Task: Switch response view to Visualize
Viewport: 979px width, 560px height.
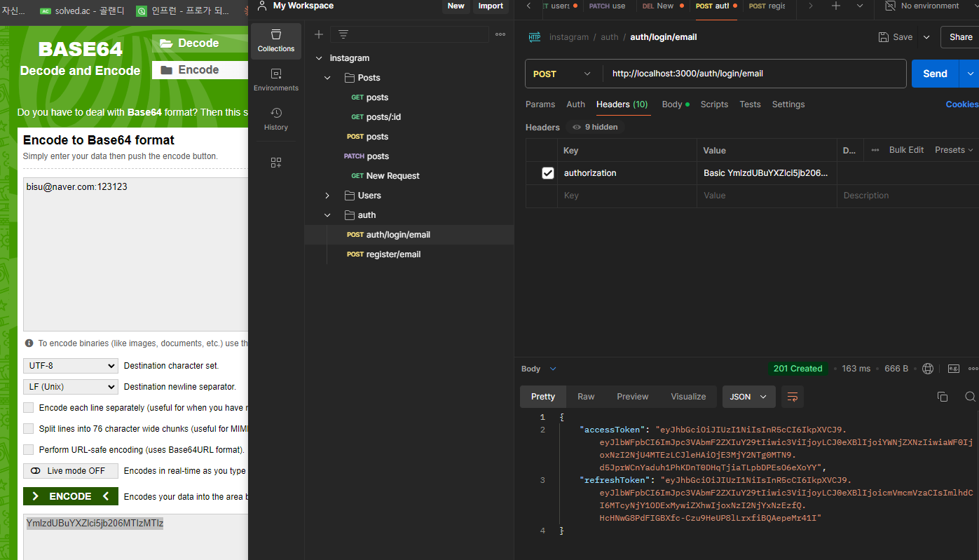Action: [688, 397]
